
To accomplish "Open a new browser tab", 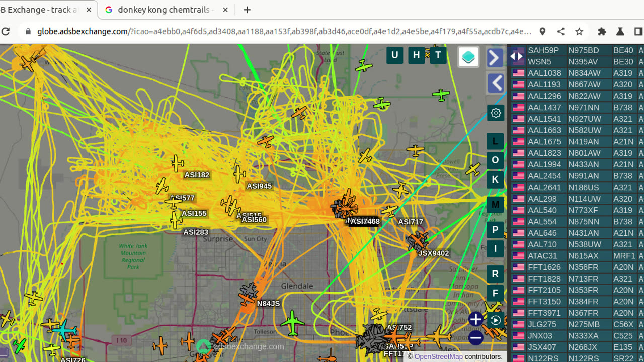I will pos(247,10).
